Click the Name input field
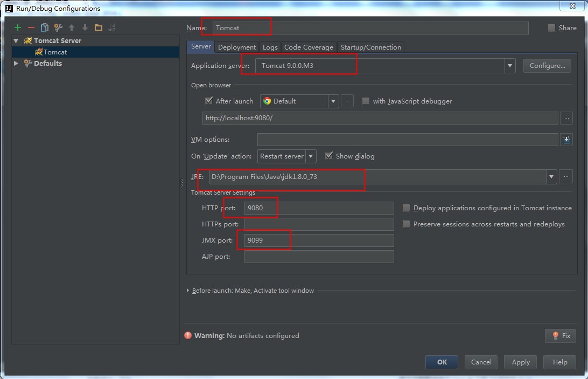The height and width of the screenshot is (379, 588). point(370,28)
